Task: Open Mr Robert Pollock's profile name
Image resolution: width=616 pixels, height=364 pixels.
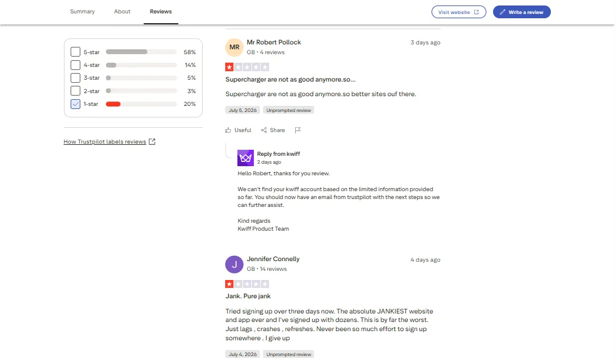Action: pos(273,42)
